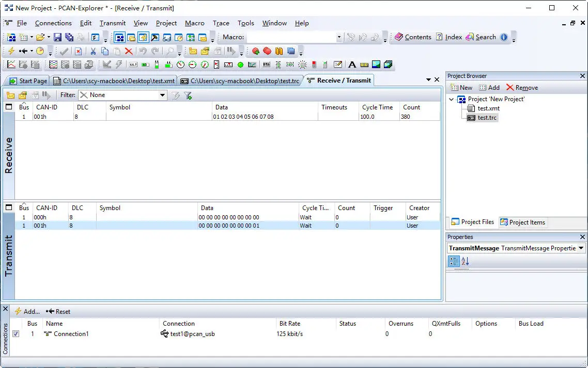
Task: Insert the edit field pencil icon
Action: [338, 65]
